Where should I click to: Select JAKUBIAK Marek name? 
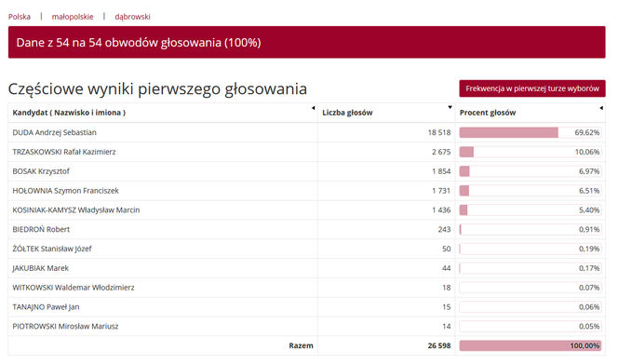tap(41, 268)
